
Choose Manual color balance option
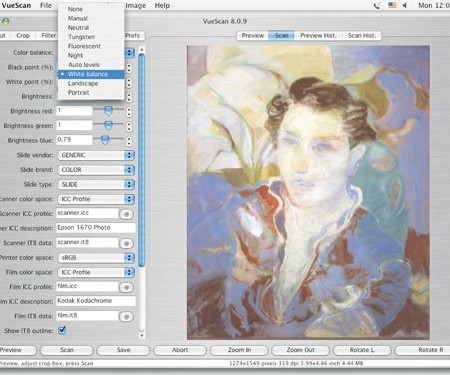tap(91, 18)
